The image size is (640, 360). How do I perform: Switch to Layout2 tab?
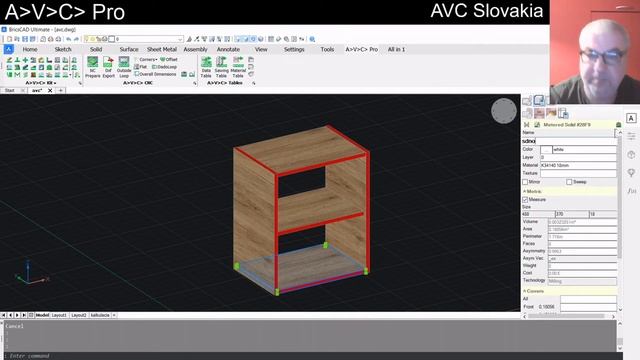pyautogui.click(x=79, y=315)
